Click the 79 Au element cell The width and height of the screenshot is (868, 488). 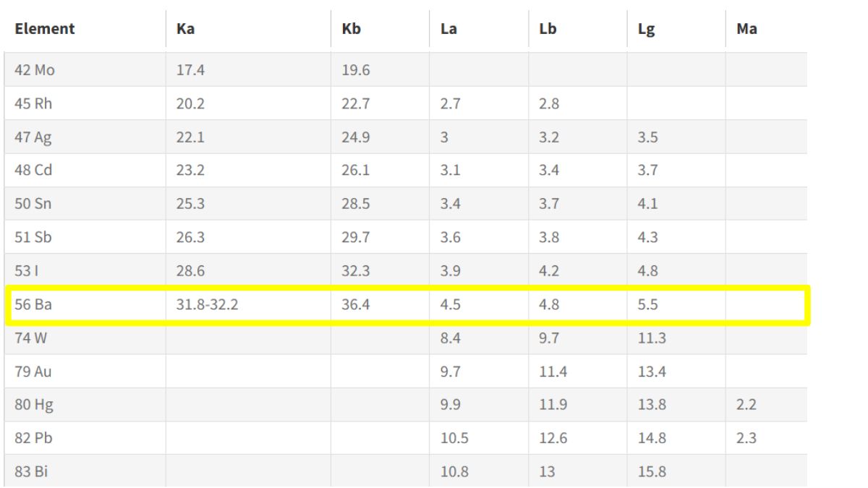[33, 371]
